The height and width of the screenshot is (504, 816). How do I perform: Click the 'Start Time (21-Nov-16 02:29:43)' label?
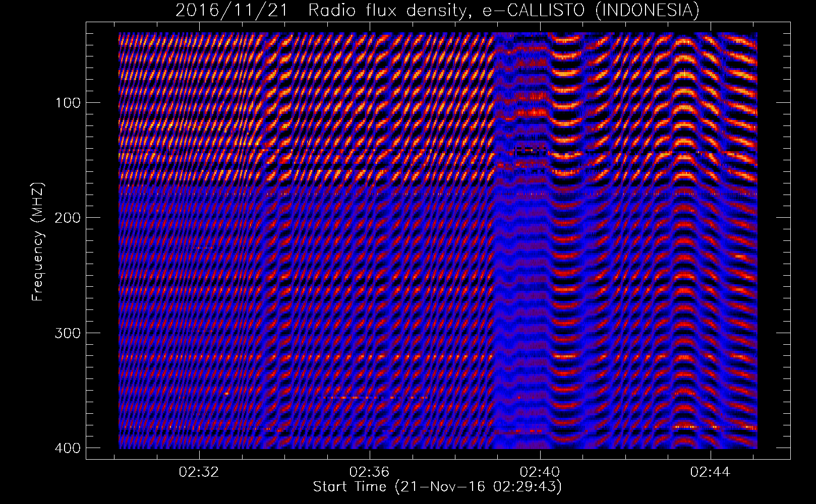tap(437, 487)
